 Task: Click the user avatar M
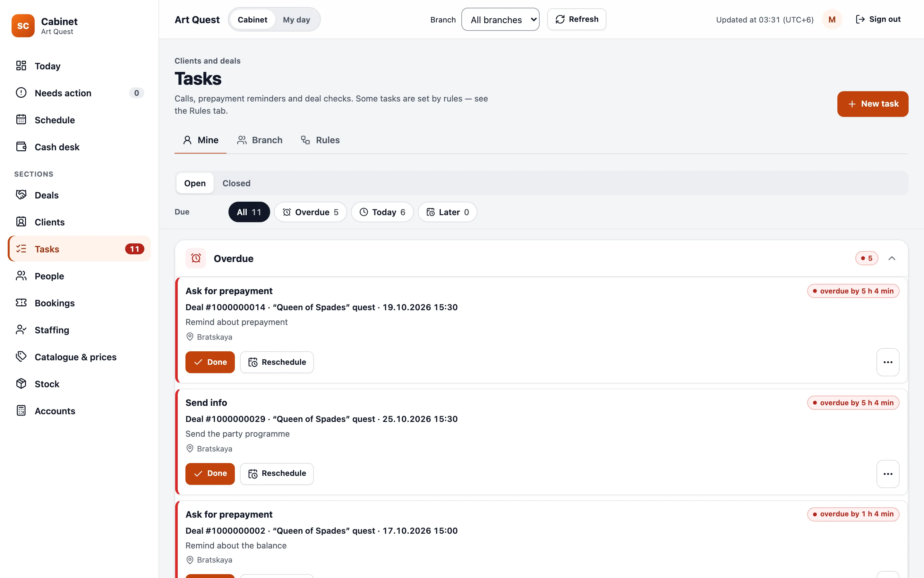point(832,20)
